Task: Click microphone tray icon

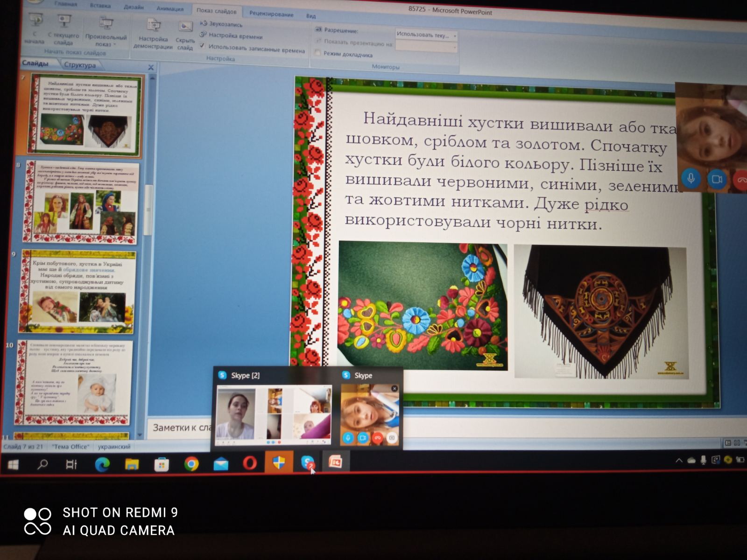Action: (x=704, y=460)
